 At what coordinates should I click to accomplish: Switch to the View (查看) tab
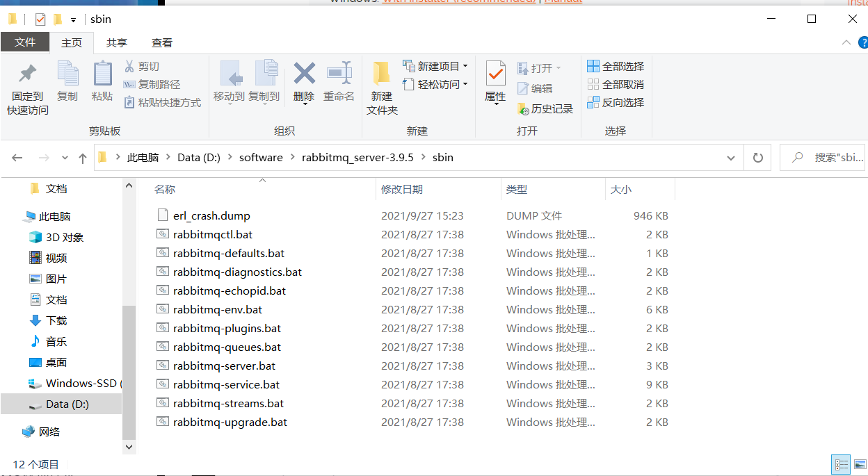click(x=162, y=42)
